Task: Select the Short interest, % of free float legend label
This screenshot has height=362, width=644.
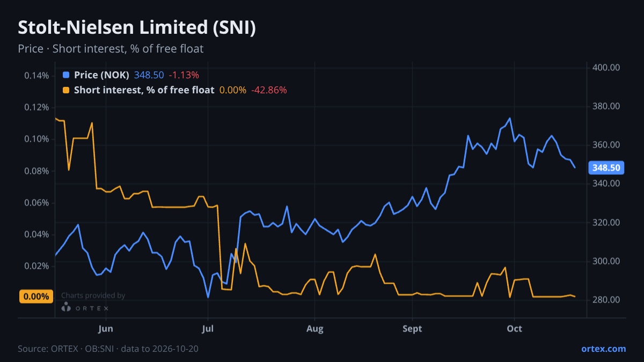Action: (144, 90)
